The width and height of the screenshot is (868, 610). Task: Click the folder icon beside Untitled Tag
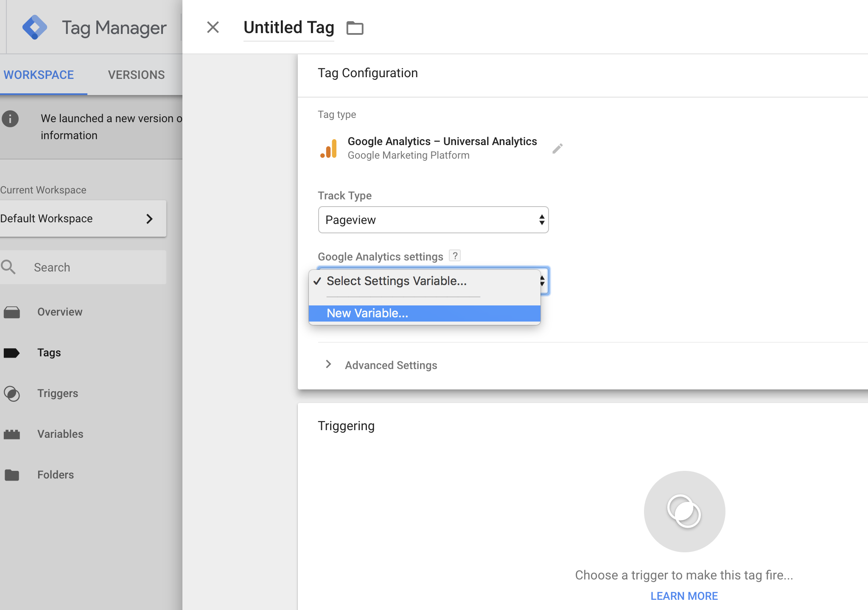click(355, 28)
